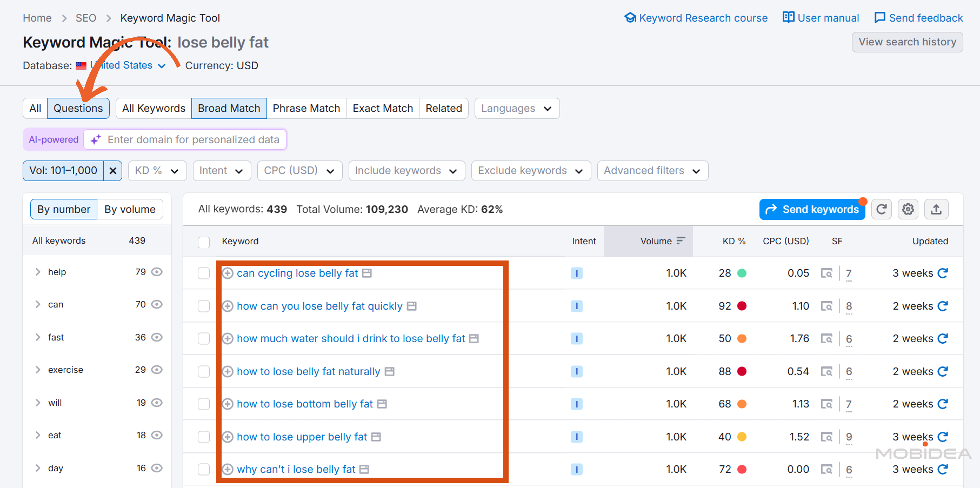The image size is (980, 488).
Task: View SERP icon for 'how to lose belly fat naturally'
Action: (x=826, y=372)
